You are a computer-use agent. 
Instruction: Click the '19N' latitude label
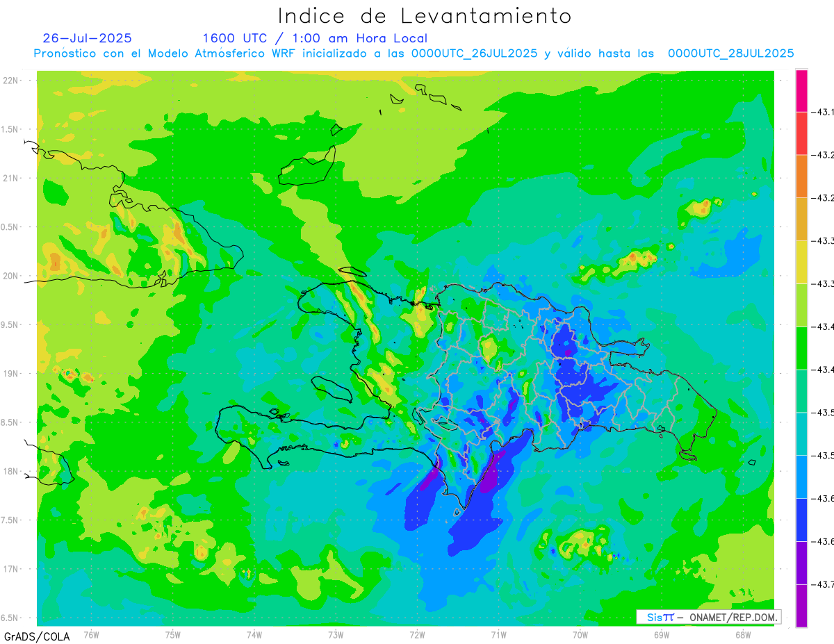(x=12, y=374)
